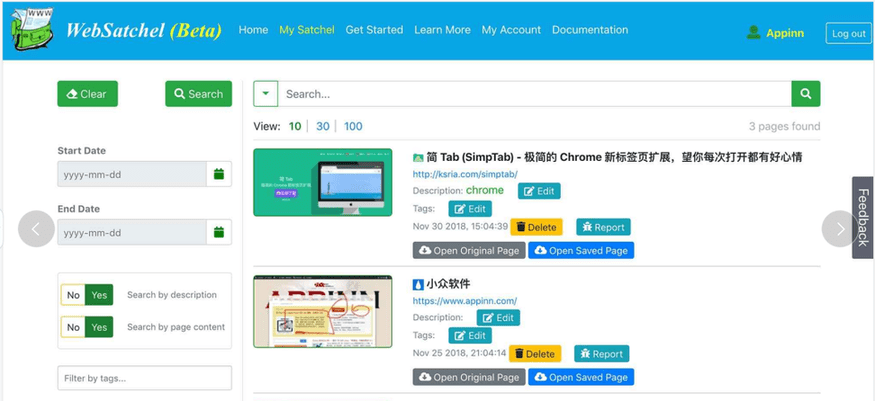This screenshot has width=875, height=401.
Task: Focus the Start Date yyyy-mm-dd field
Action: coord(132,175)
